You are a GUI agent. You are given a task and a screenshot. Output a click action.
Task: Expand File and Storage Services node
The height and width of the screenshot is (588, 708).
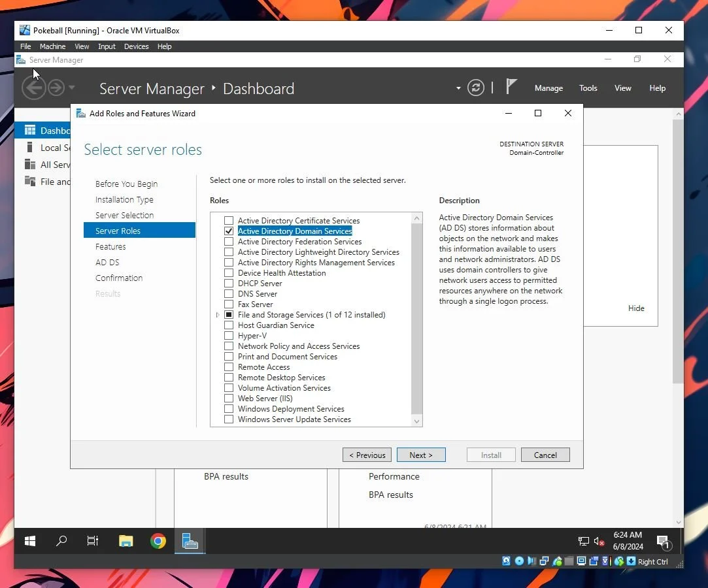(218, 314)
